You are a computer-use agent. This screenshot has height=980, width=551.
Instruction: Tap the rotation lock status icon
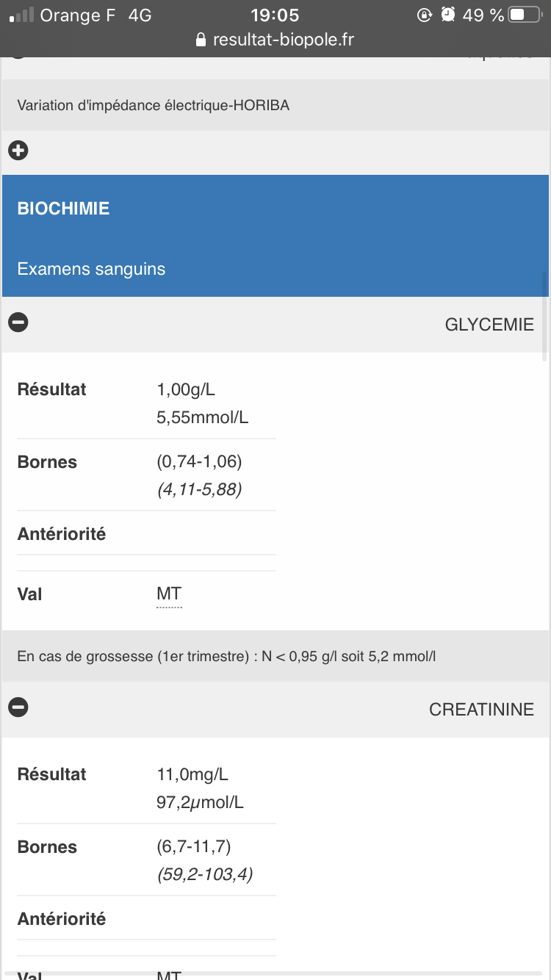click(424, 15)
